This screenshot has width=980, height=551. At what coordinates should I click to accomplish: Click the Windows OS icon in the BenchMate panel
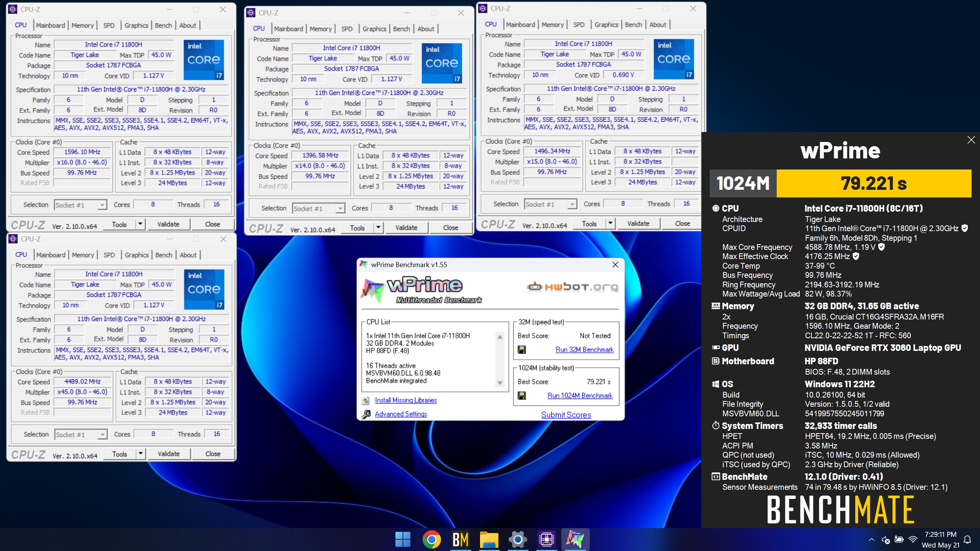pyautogui.click(x=715, y=384)
